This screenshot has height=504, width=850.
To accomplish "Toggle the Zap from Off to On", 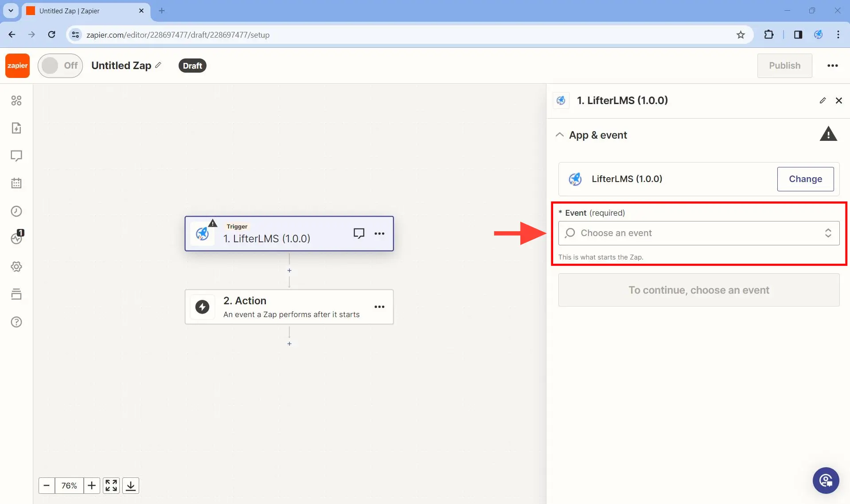I will coord(60,65).
